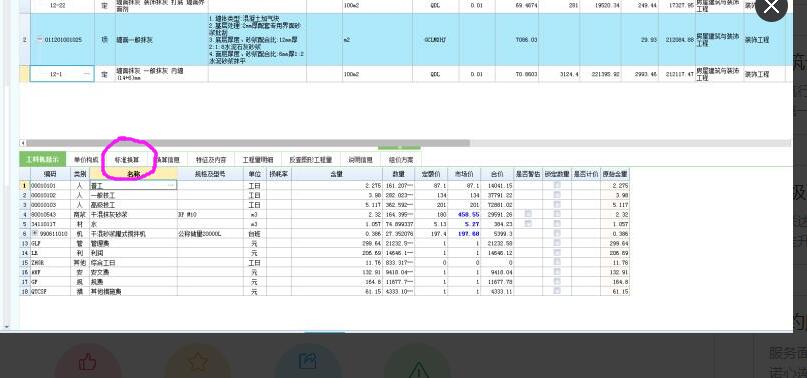Screen dimensions: 807x378
Task: Switch to the 组价方案 tab
Action: [x=401, y=160]
